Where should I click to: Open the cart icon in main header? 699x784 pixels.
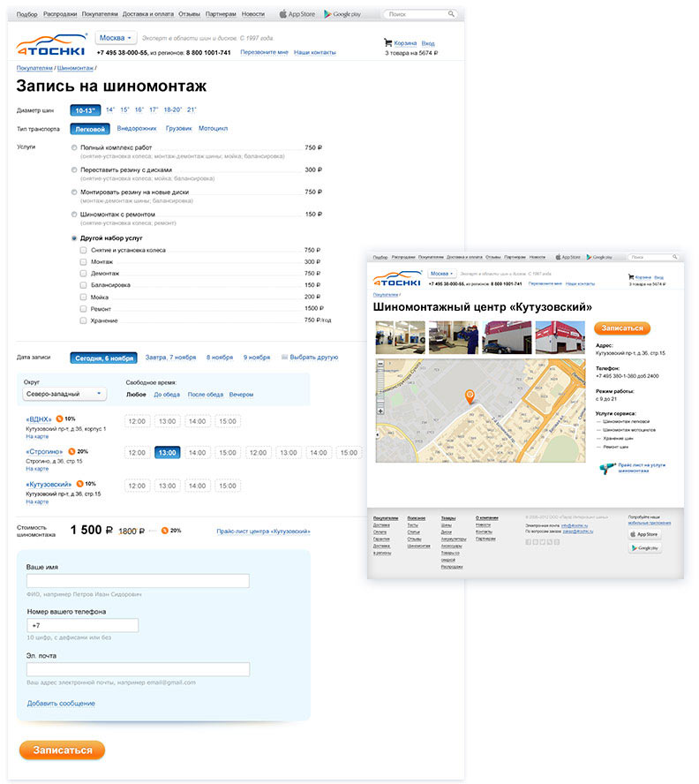click(x=387, y=42)
